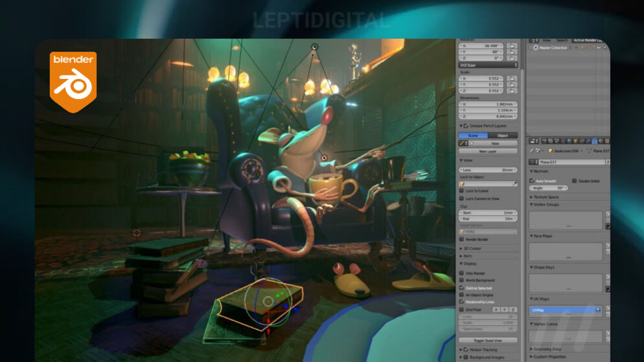Open the properties editor type icon
644x362 pixels.
[533, 141]
